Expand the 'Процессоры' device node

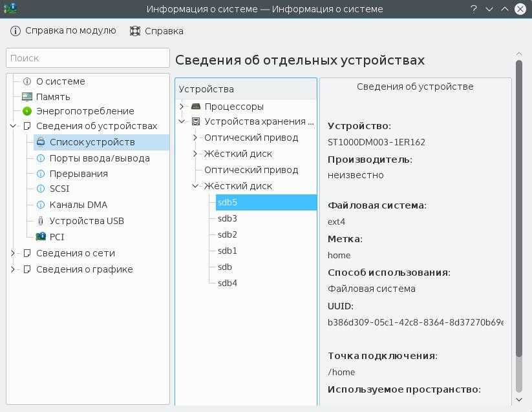click(x=182, y=107)
